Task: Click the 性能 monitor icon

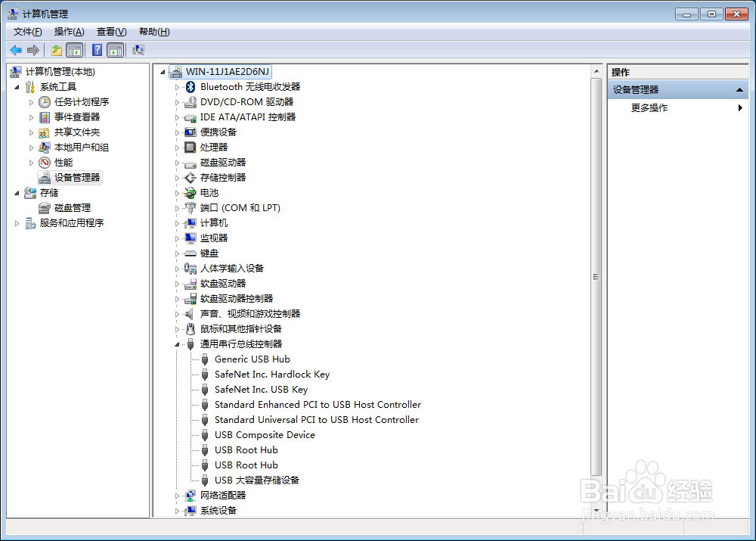Action: [45, 163]
